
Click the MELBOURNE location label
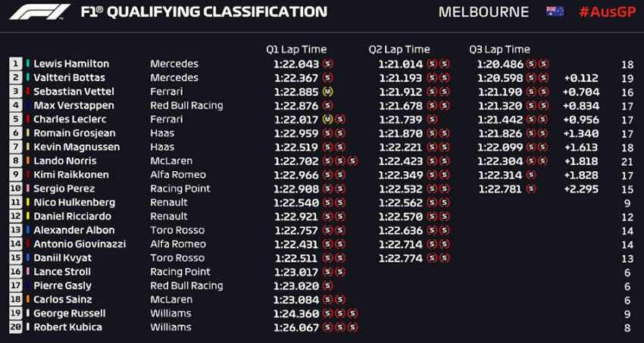(x=483, y=12)
